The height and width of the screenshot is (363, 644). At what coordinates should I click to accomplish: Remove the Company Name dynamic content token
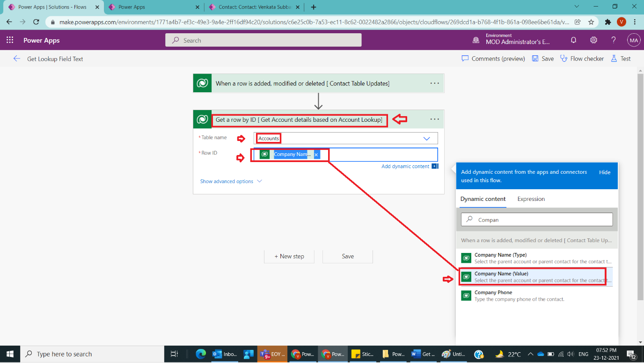coord(316,154)
